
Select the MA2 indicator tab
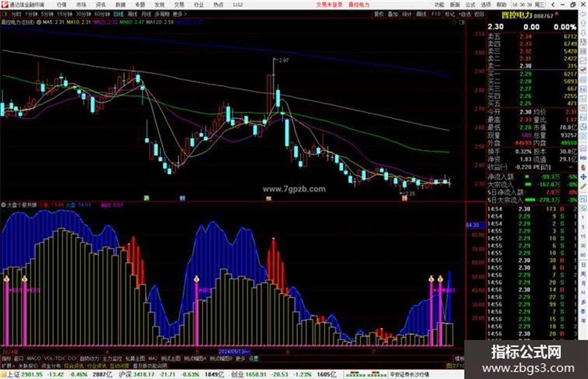(x=153, y=358)
